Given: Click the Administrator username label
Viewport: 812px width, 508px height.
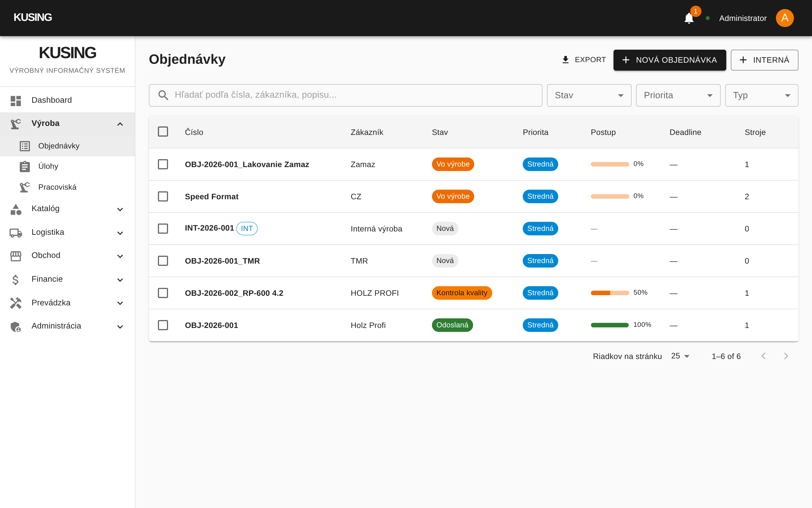Looking at the screenshot, I should tap(743, 18).
